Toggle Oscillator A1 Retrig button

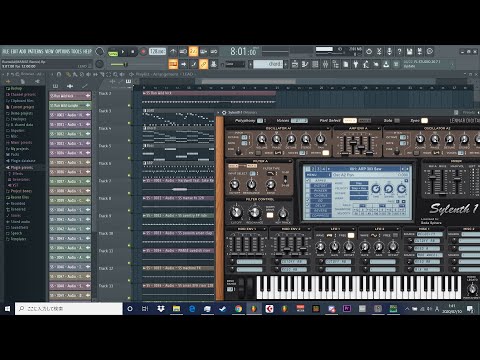pos(326,153)
